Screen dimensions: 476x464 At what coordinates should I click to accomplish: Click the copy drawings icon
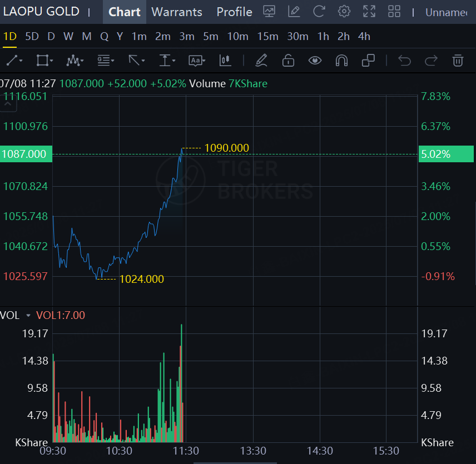pos(368,61)
